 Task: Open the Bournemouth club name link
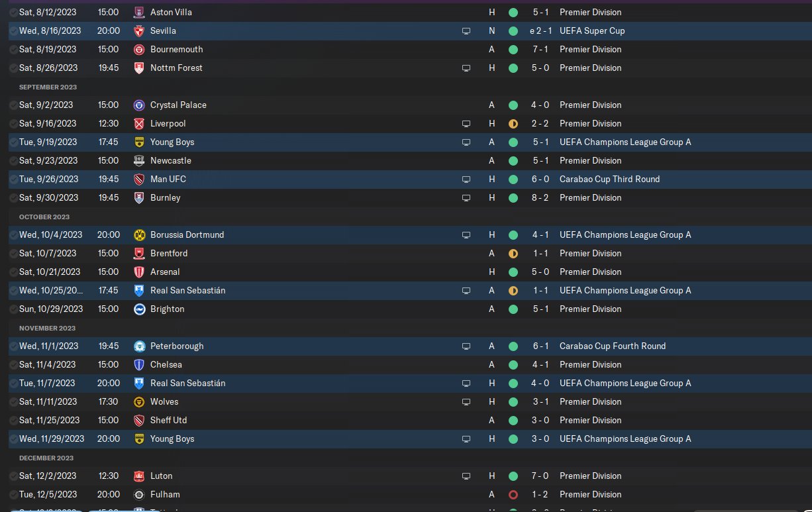[177, 49]
